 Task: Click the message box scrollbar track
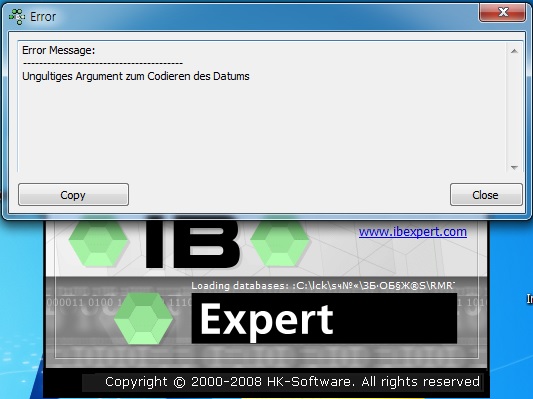[514, 109]
